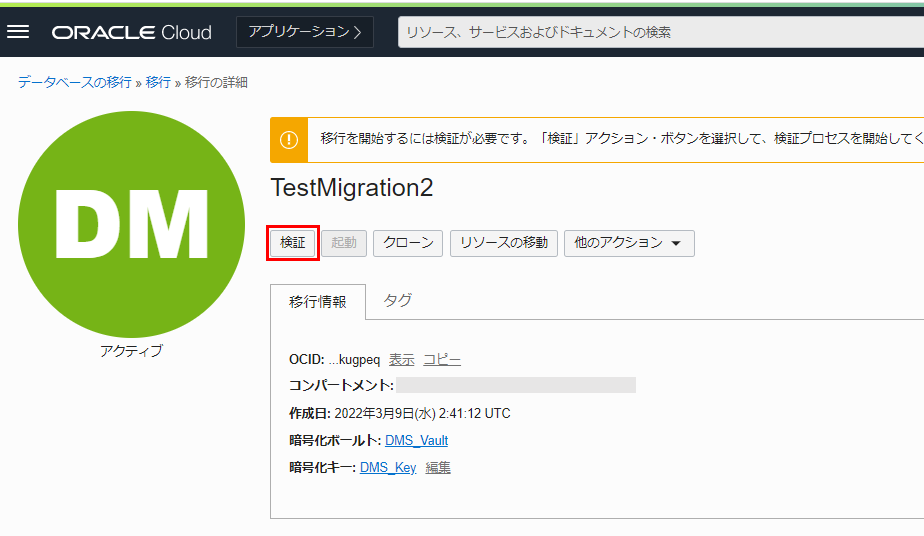Switch to the タグ tab

[x=398, y=300]
